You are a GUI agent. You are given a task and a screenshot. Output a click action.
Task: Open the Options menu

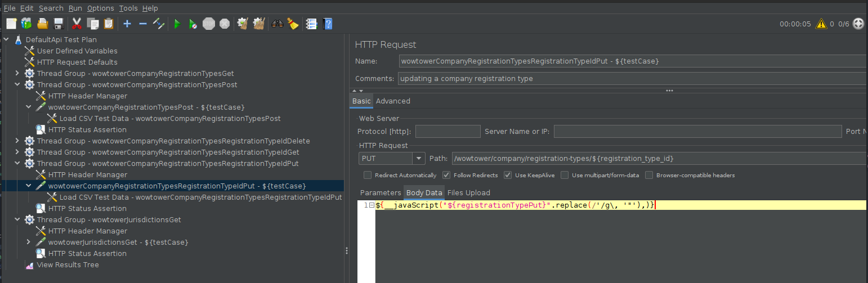tap(101, 8)
